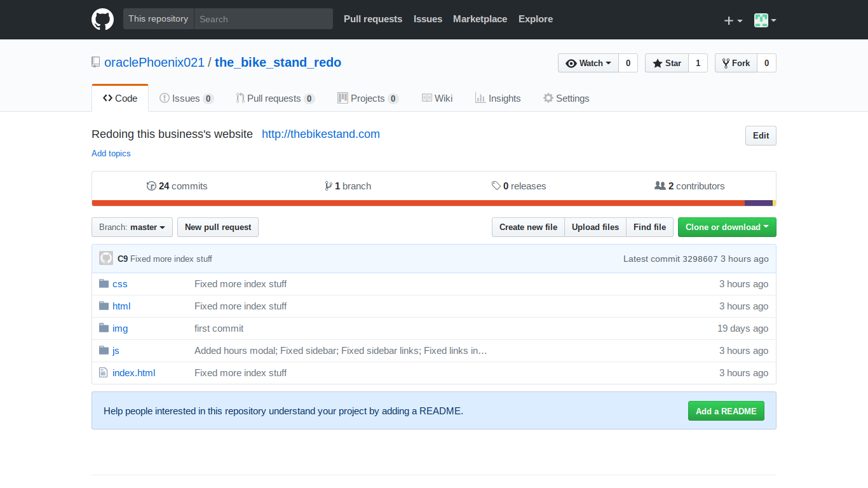Click the people icon beside 2 contributors

coord(660,186)
